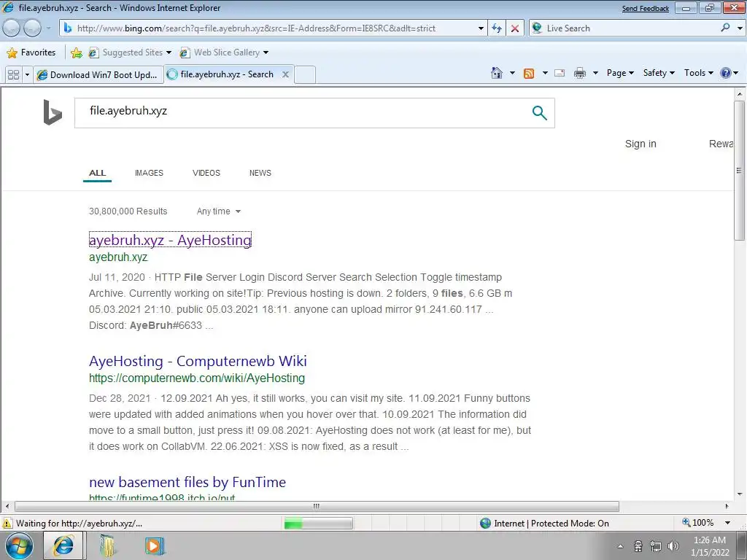The width and height of the screenshot is (747, 560).
Task: Click Internet Explorer taskbar icon
Action: 63,545
